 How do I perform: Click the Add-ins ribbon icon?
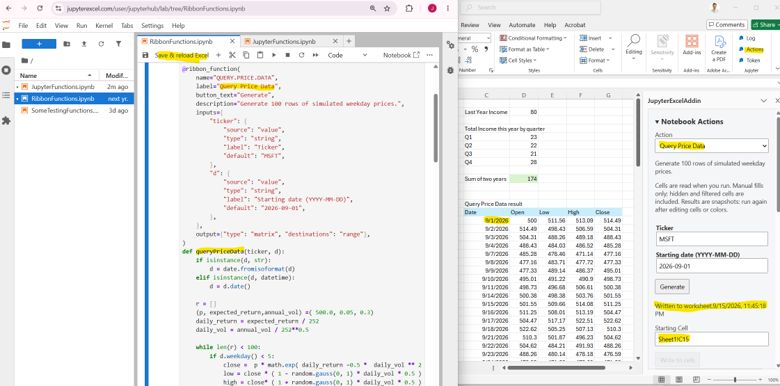(691, 45)
